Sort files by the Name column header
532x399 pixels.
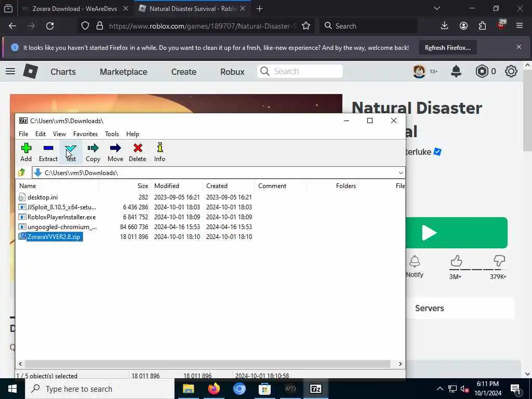point(58,186)
